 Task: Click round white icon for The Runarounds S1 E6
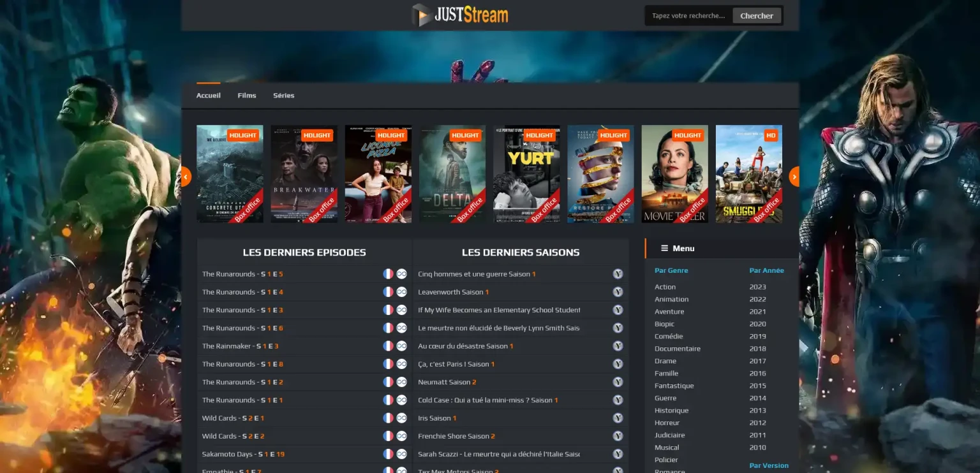401,328
